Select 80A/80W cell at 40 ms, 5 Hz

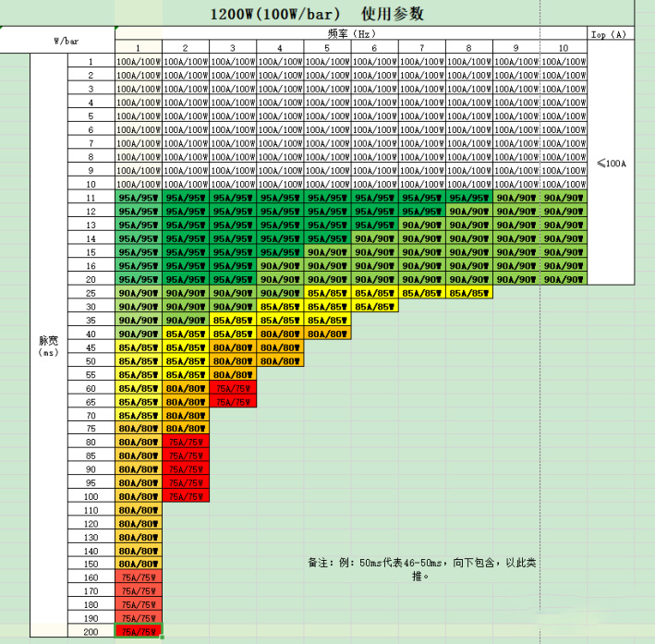[x=327, y=334]
